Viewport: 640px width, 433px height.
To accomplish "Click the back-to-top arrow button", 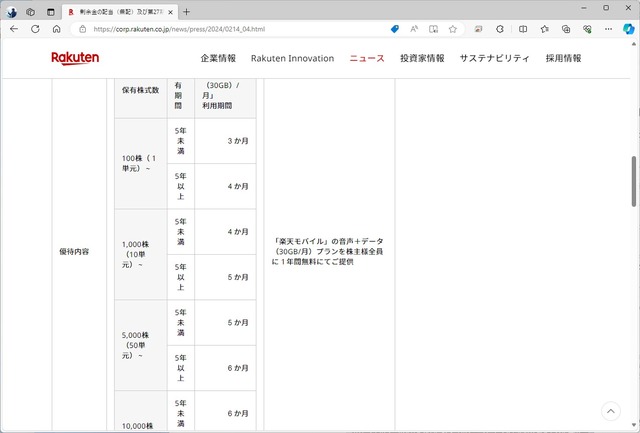I will 611,411.
